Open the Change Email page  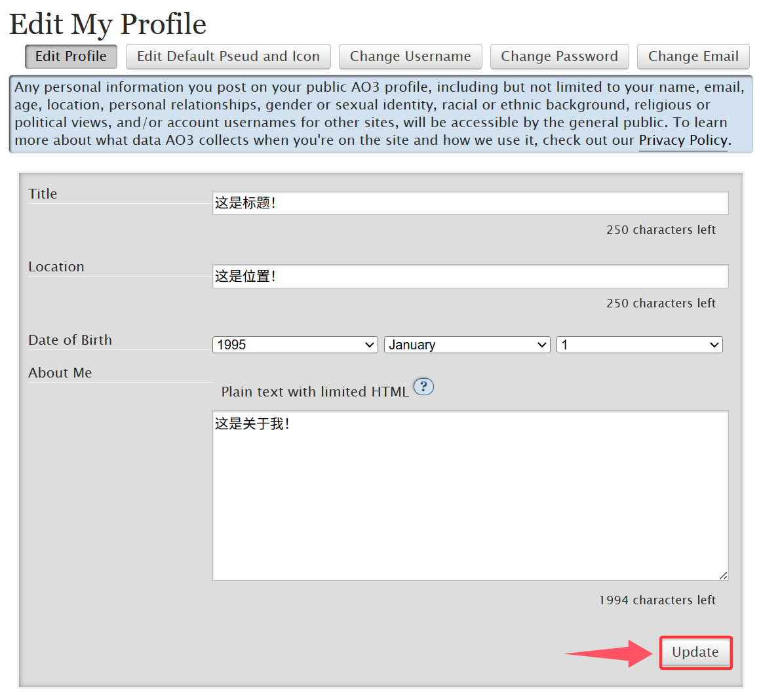coord(693,56)
